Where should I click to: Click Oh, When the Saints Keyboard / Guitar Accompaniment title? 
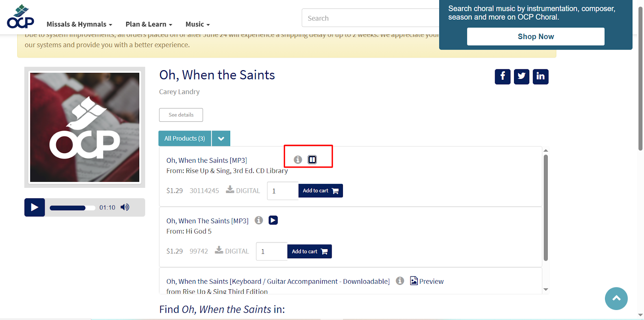click(278, 281)
